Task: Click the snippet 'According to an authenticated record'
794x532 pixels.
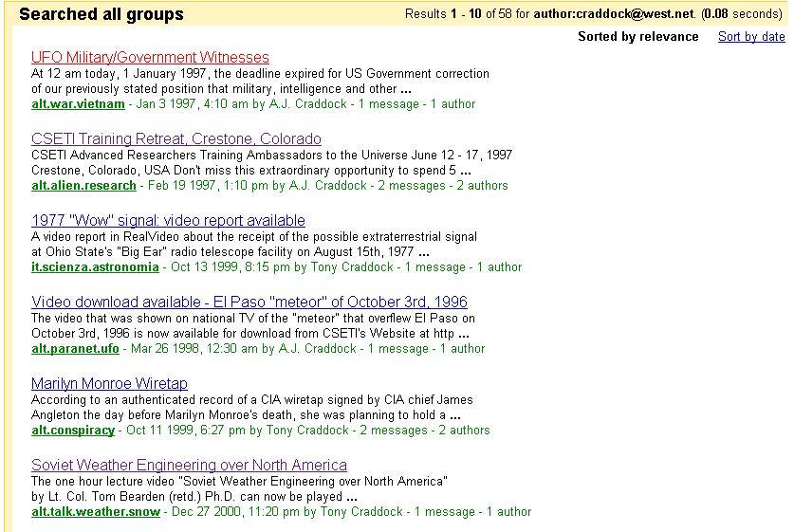Action: coord(252,407)
